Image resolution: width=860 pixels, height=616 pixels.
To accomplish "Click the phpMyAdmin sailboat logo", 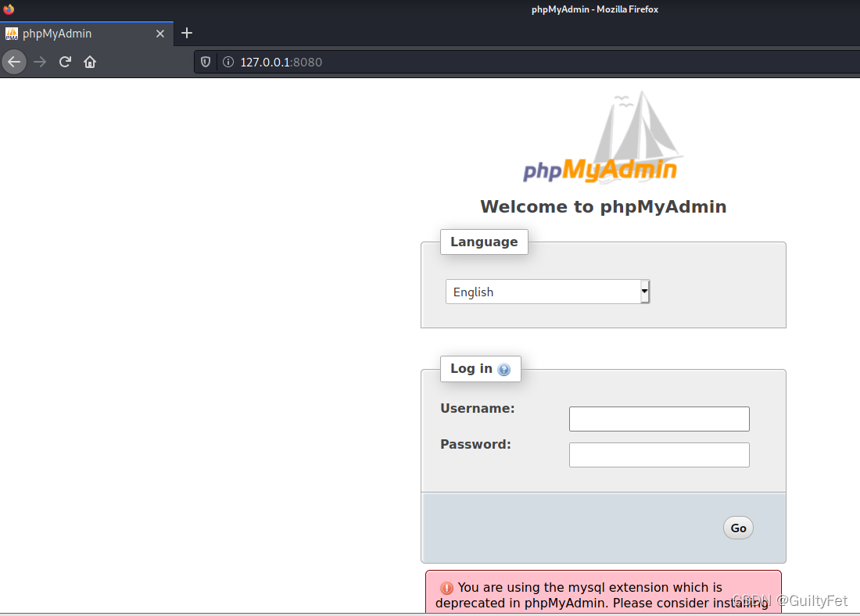I will (x=602, y=137).
